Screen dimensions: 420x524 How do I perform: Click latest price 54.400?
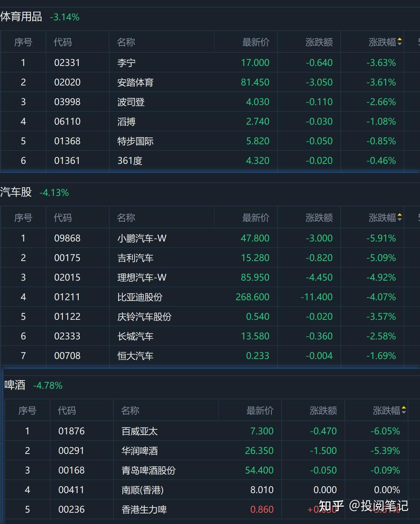(259, 470)
